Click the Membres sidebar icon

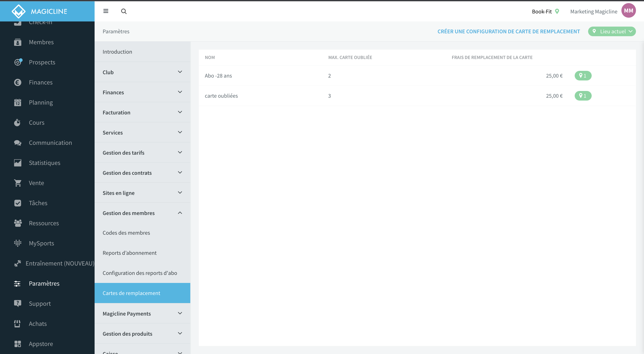tap(17, 42)
